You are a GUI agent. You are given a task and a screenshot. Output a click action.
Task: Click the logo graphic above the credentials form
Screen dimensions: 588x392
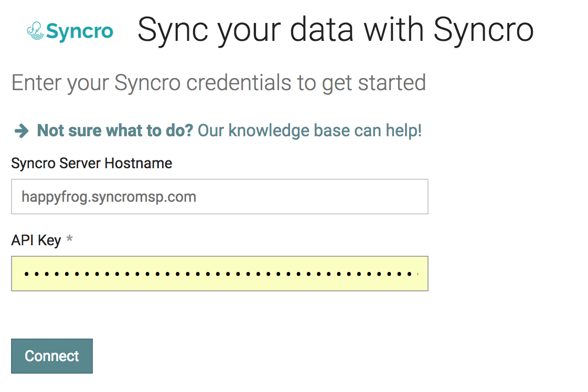pos(35,30)
